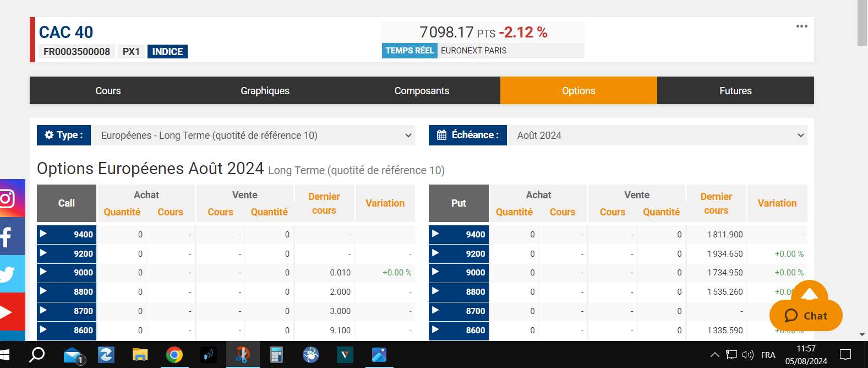868x368 pixels.
Task: Open the Instagram social link
Action: [x=12, y=198]
